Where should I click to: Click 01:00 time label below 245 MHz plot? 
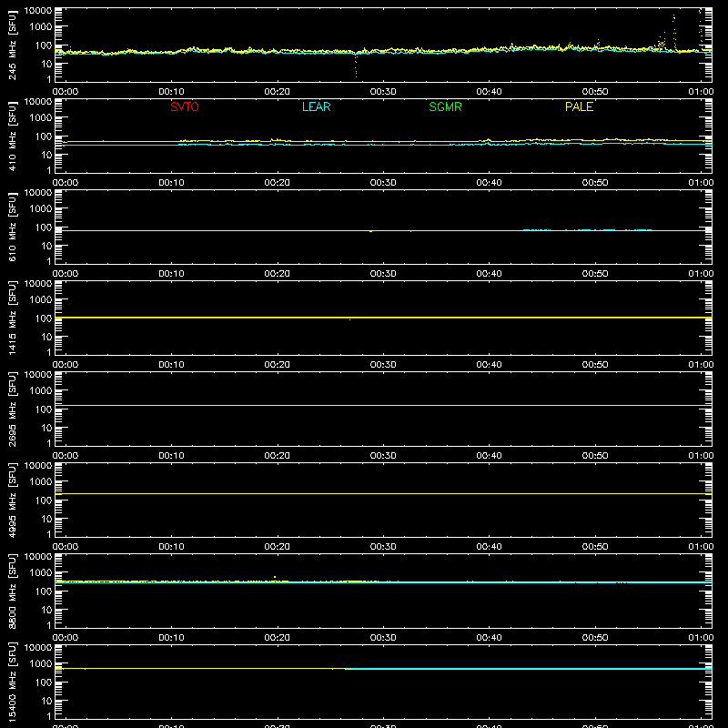coord(701,92)
